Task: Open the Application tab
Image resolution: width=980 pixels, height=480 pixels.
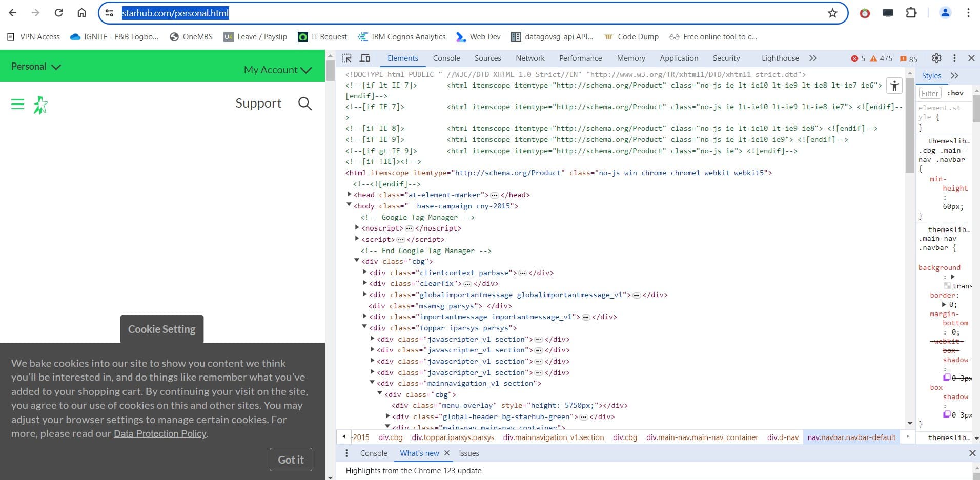Action: click(x=679, y=58)
